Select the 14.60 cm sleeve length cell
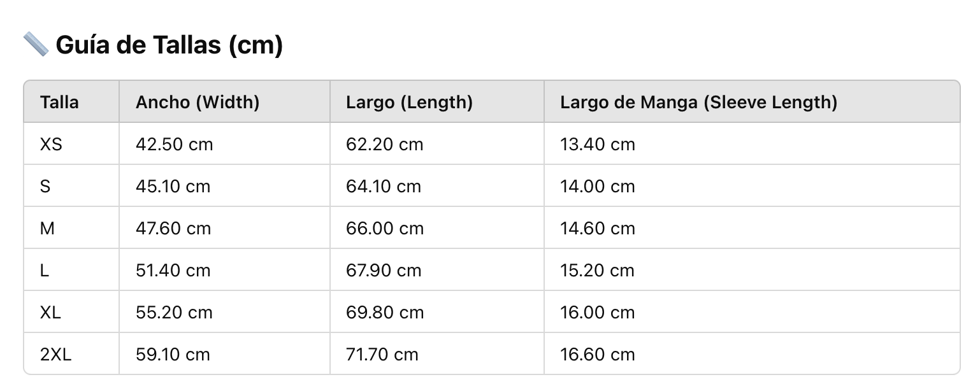This screenshot has width=980, height=391. click(x=598, y=229)
